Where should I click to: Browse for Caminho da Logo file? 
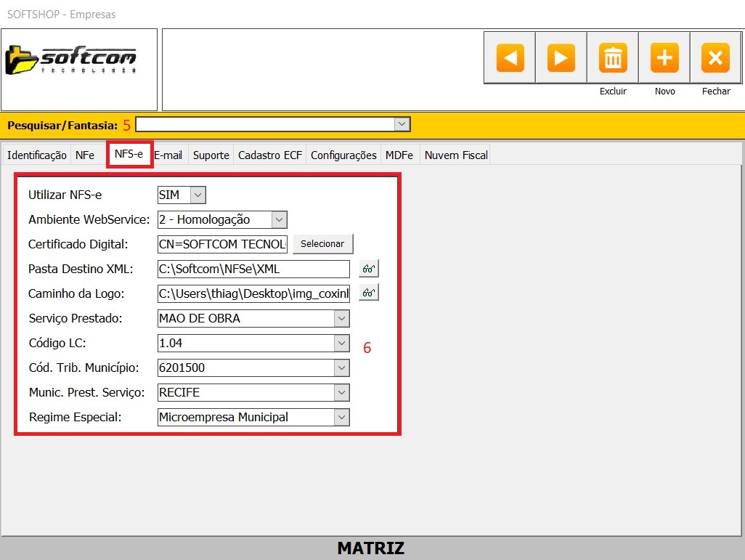click(369, 293)
